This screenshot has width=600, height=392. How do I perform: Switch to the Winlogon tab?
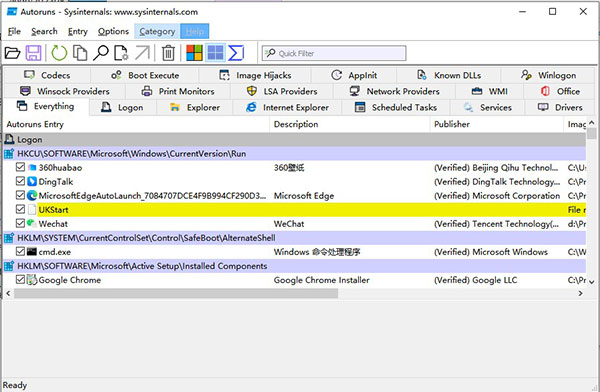(549, 75)
